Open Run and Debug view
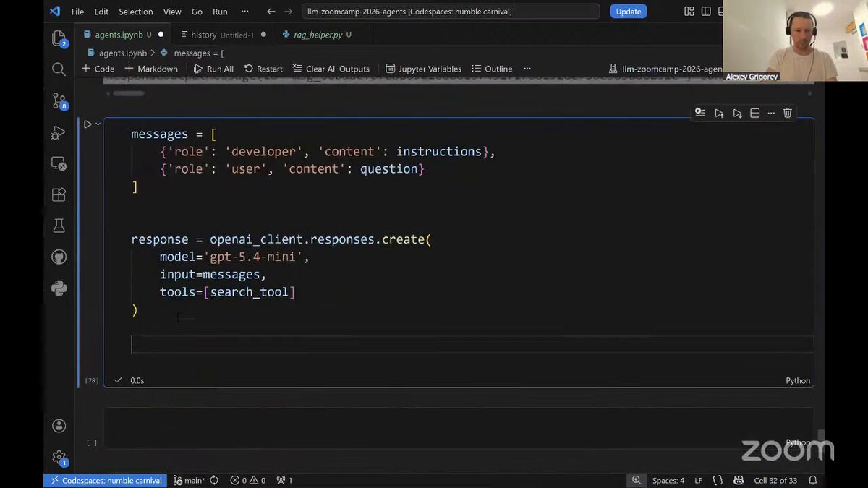This screenshot has width=868, height=488. [x=59, y=133]
